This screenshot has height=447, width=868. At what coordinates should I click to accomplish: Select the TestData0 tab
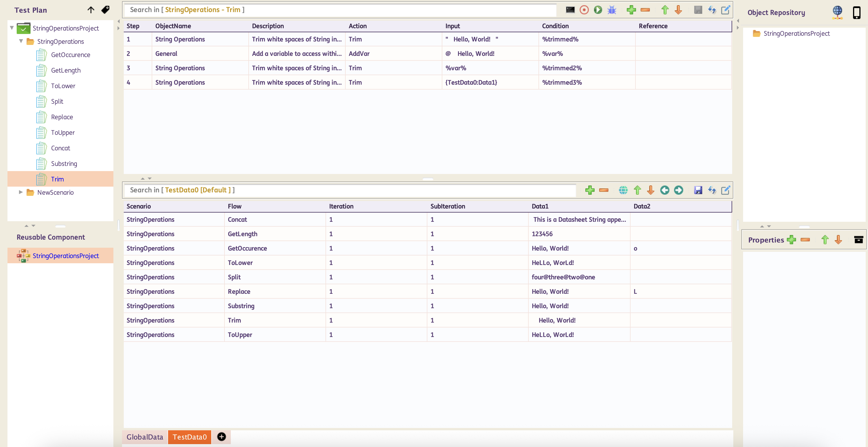[189, 437]
